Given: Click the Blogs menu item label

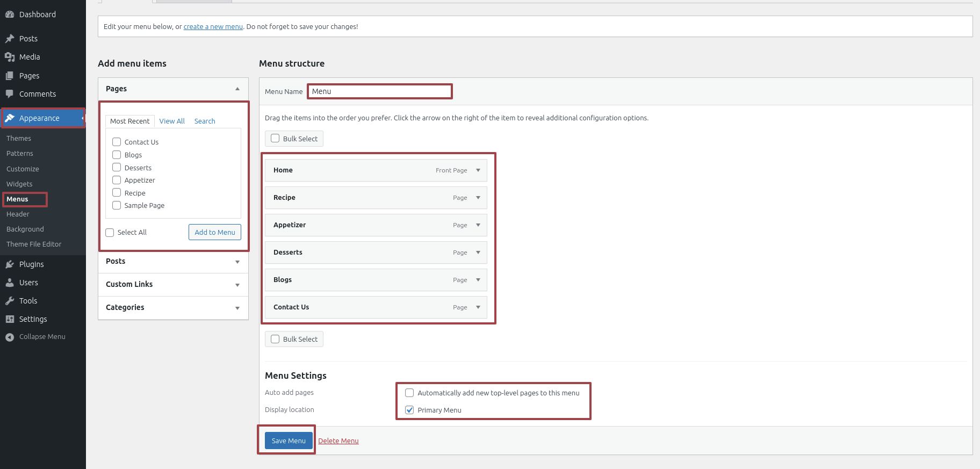Looking at the screenshot, I should (x=283, y=280).
